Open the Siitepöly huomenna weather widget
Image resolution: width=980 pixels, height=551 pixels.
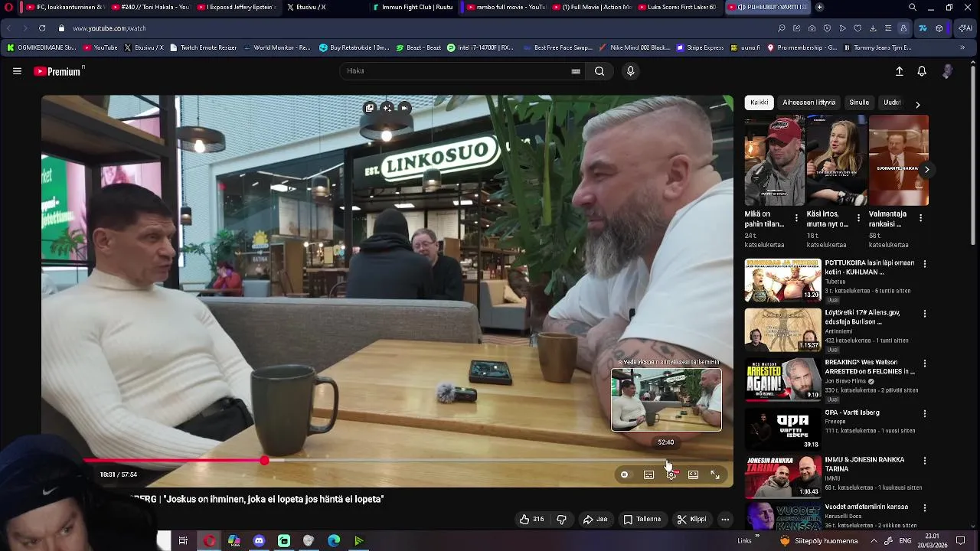click(818, 541)
